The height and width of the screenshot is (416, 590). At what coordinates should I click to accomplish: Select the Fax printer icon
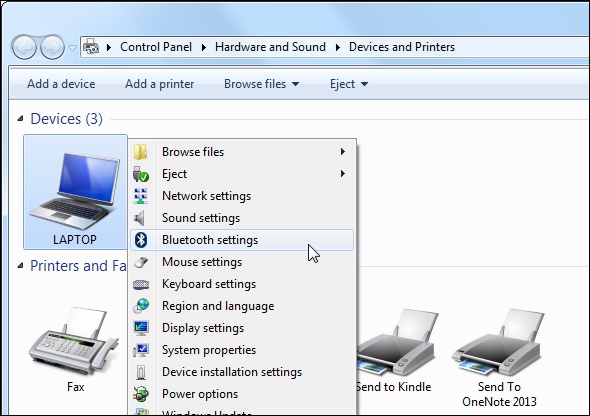pos(74,341)
